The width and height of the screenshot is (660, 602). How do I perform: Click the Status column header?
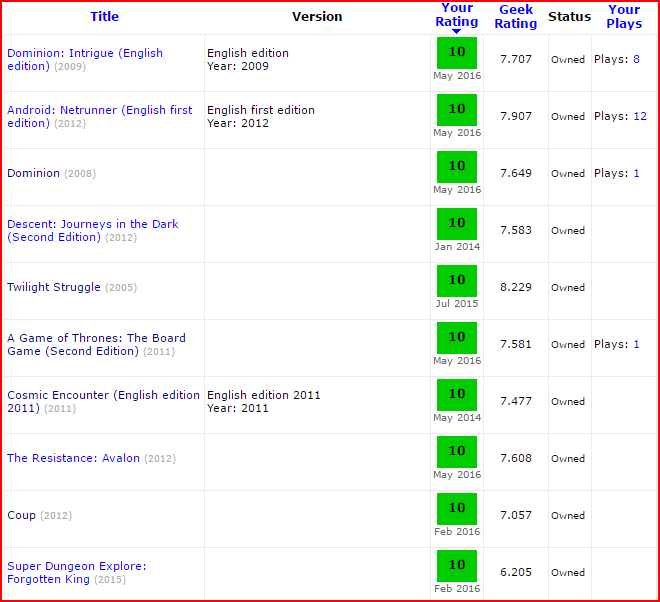point(570,16)
